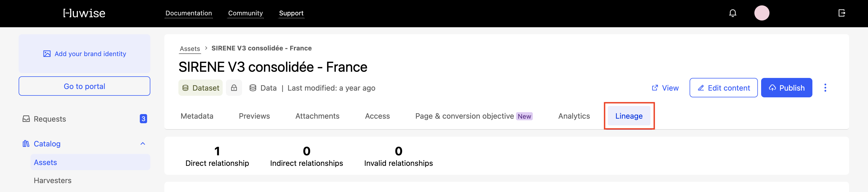This screenshot has width=868, height=192.
Task: Click the user avatar circle
Action: 761,13
